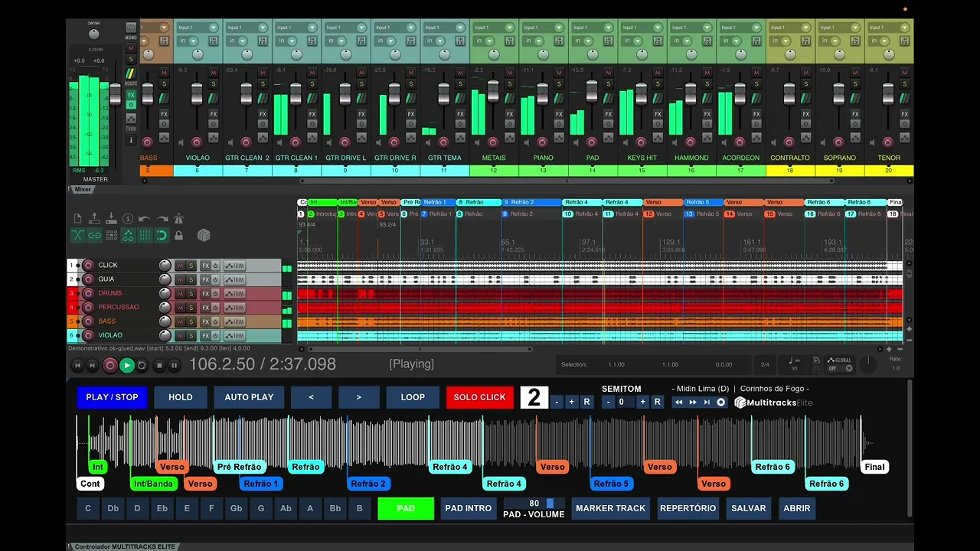This screenshot has height=551, width=980.
Task: Click the undo arrow in the toolbar
Action: tap(144, 219)
